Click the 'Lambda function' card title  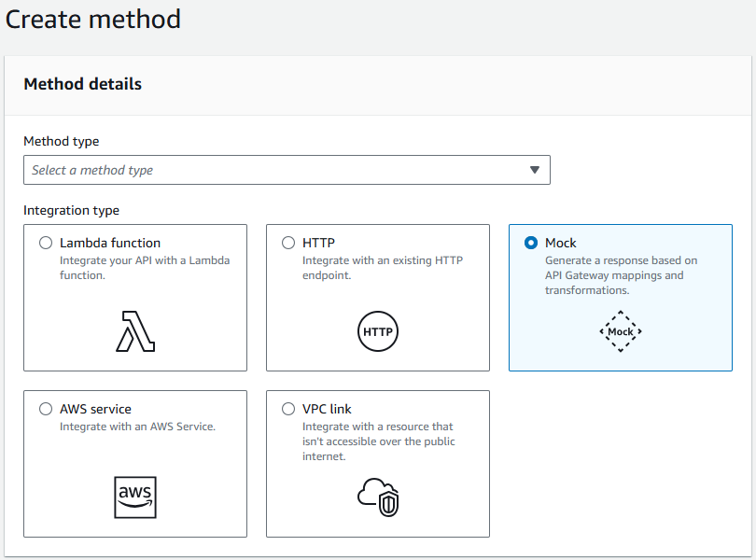110,243
